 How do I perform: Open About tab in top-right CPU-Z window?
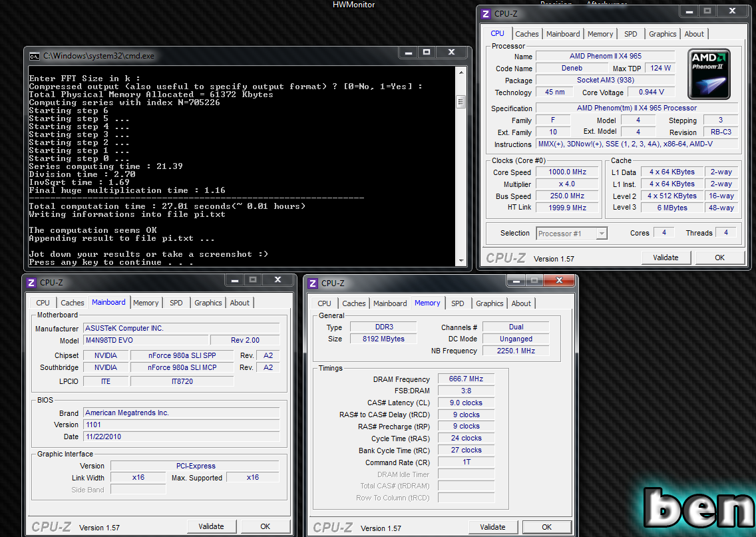(x=694, y=34)
